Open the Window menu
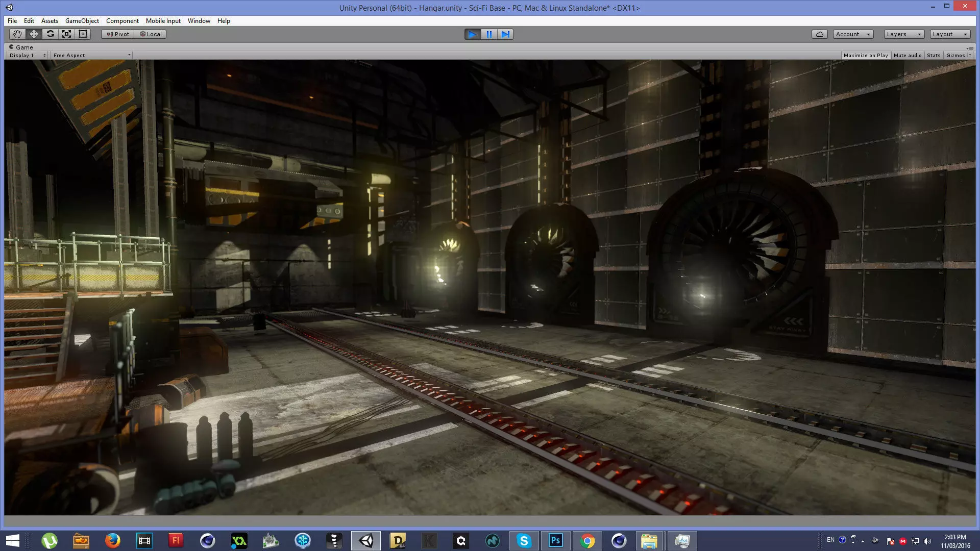 point(199,21)
